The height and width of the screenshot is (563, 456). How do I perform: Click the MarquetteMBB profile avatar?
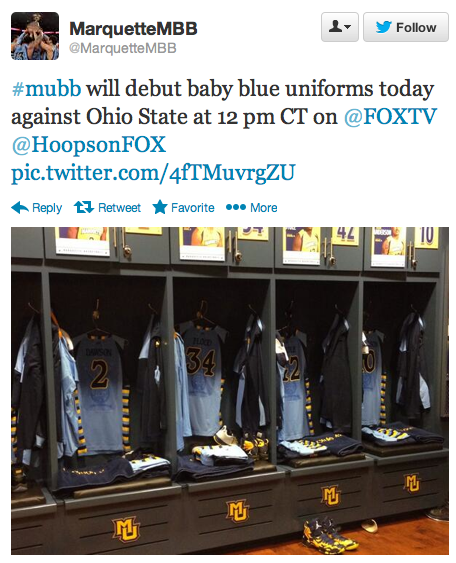pos(35,36)
